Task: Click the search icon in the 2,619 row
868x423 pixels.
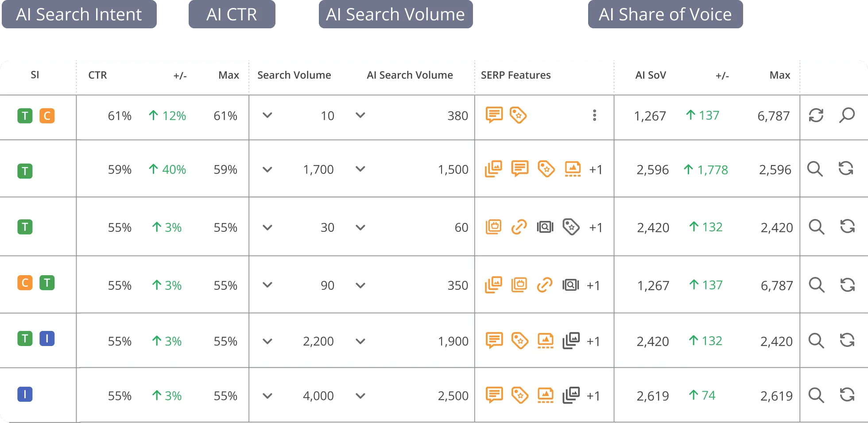Action: [x=816, y=395]
